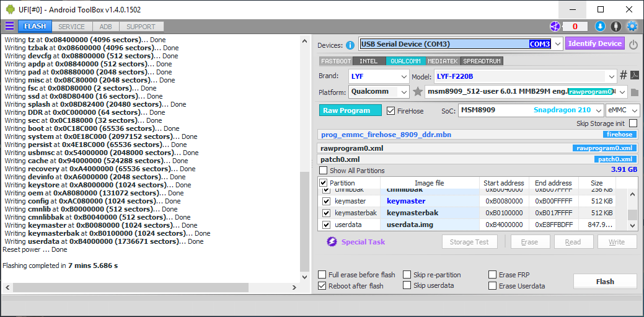Open the Brand dropdown showing LYF

(378, 76)
